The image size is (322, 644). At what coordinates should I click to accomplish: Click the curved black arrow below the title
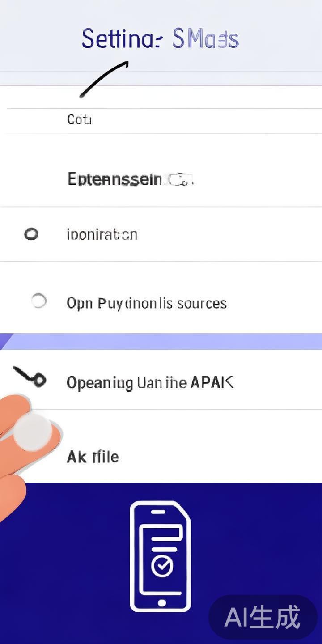coord(104,79)
